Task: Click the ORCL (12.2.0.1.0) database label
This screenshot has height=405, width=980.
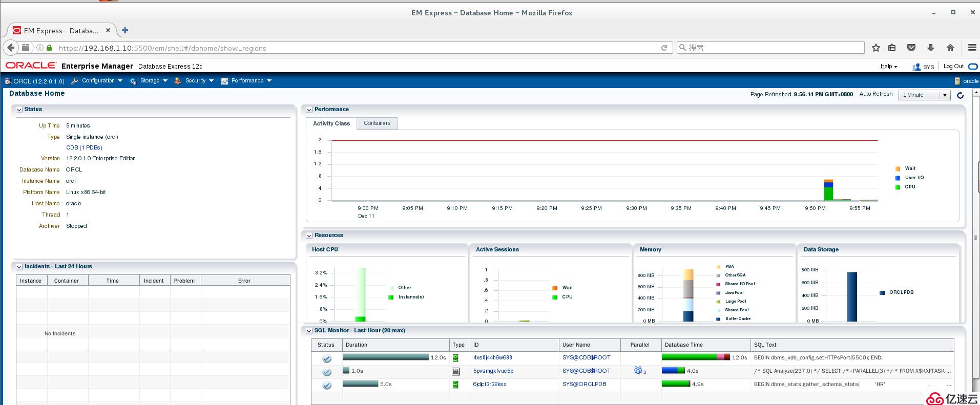Action: 39,81
